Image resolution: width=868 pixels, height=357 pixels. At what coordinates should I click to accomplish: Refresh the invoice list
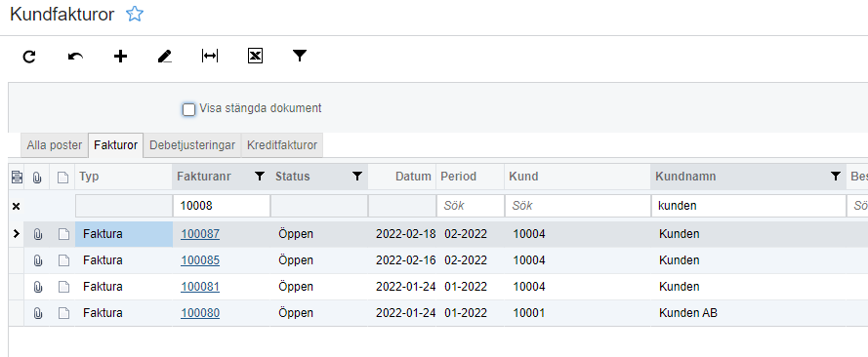(x=29, y=56)
